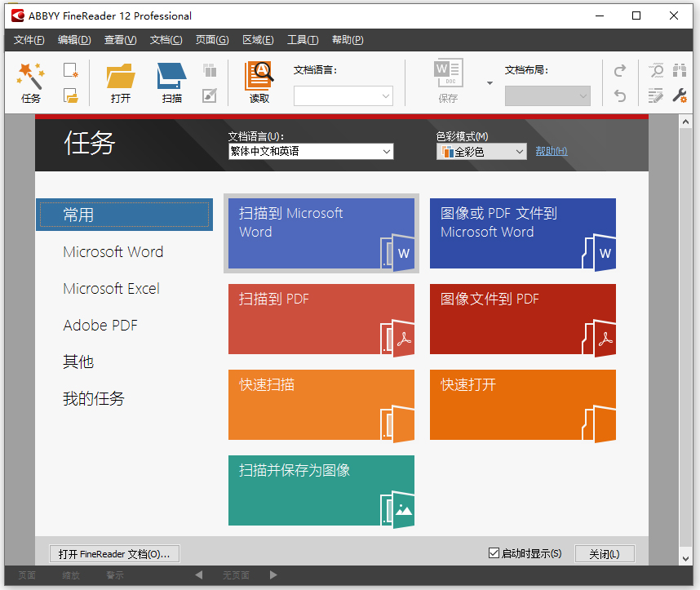Open the text editing toolbar icon

656,95
